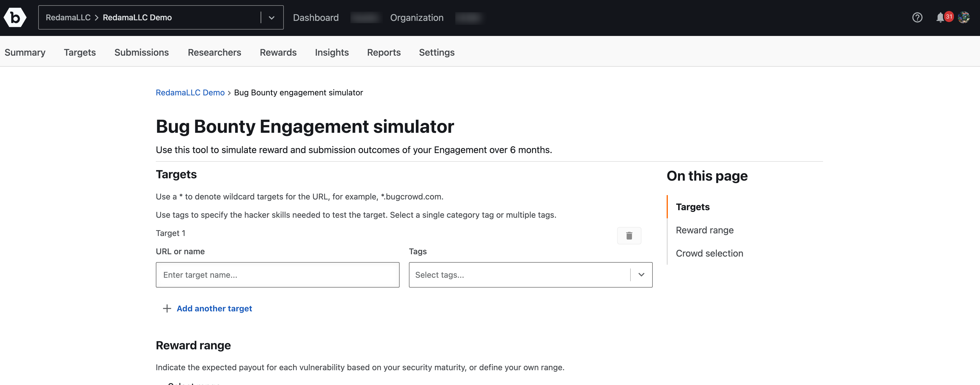980x385 pixels.
Task: Click the RedamaLLC organization name in switcher
Action: (x=68, y=17)
